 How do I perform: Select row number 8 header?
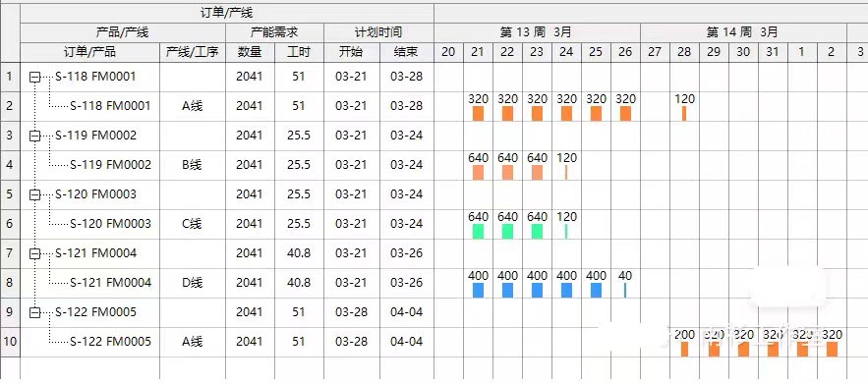[x=10, y=283]
